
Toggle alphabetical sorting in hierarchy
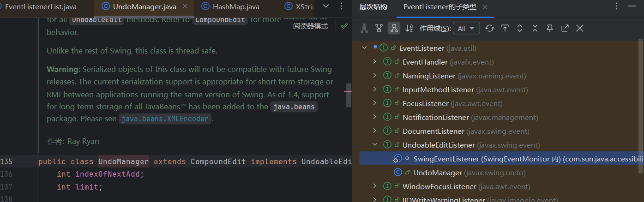click(409, 28)
